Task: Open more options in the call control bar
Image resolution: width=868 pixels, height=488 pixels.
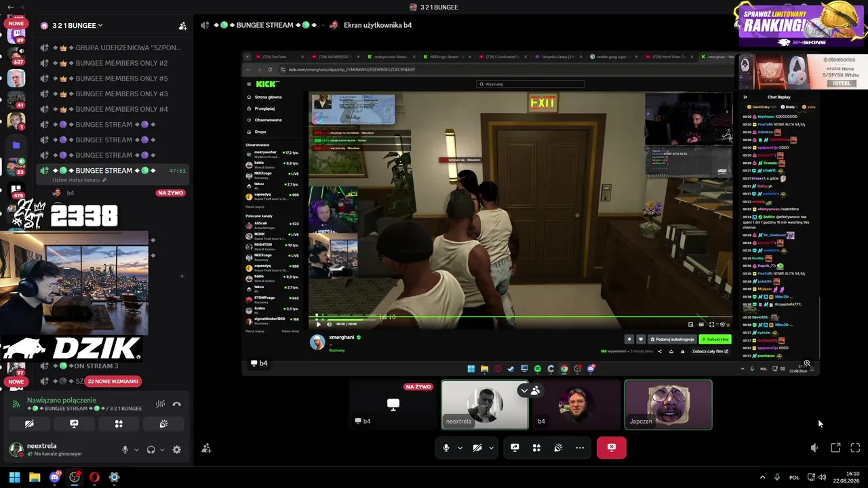Action: pyautogui.click(x=580, y=448)
